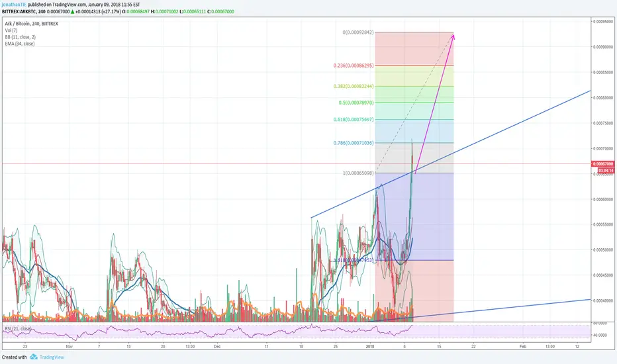Click the January 09, 2018 11:55 EST publish date
Image resolution: width=617 pixels, height=364 pixels.
tap(114, 5)
